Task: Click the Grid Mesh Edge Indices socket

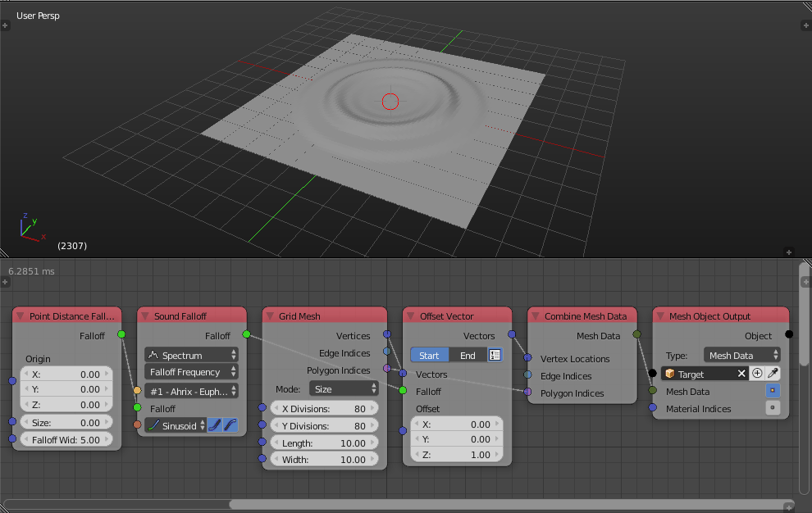Action: (x=387, y=352)
